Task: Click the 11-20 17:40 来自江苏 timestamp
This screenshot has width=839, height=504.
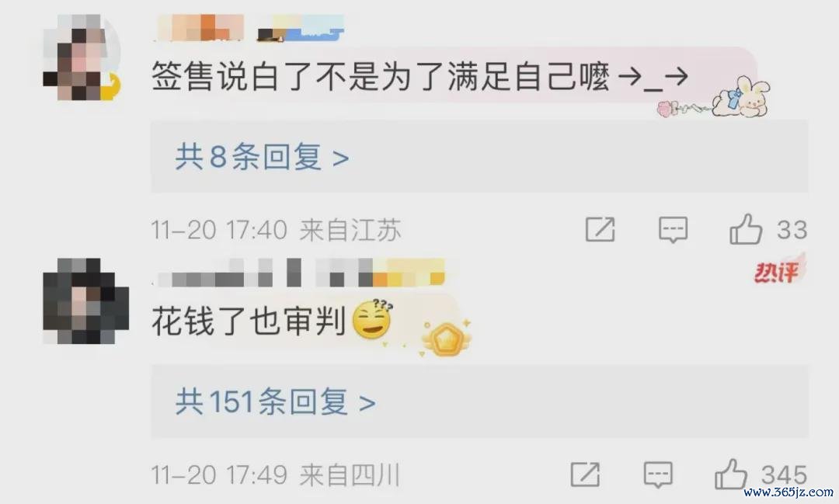Action: pyautogui.click(x=276, y=230)
